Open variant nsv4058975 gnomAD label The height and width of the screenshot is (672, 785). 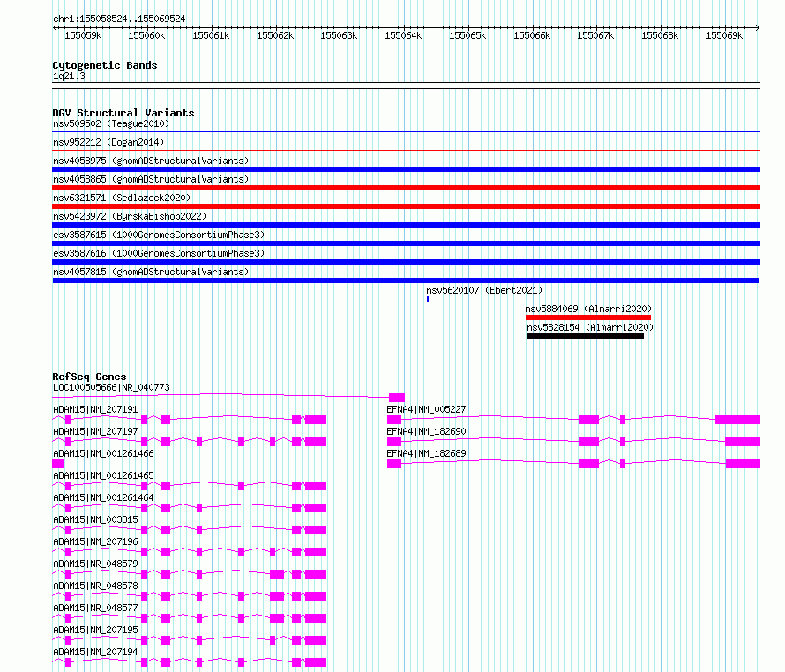(151, 161)
